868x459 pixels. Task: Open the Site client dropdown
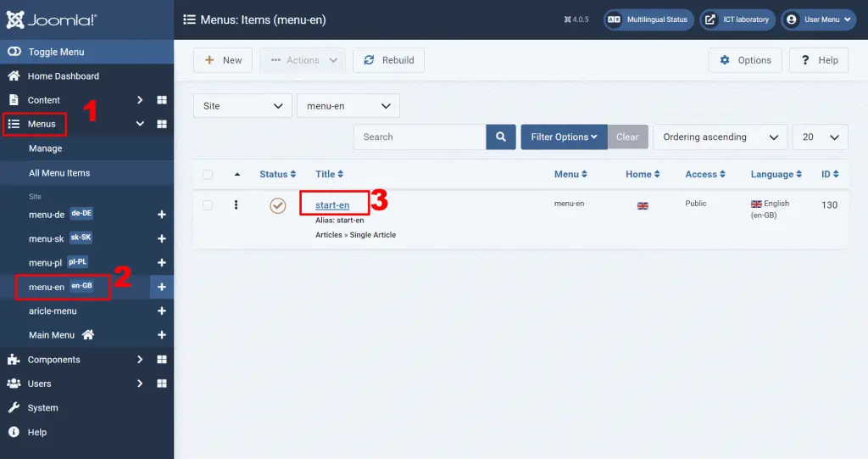[242, 106]
